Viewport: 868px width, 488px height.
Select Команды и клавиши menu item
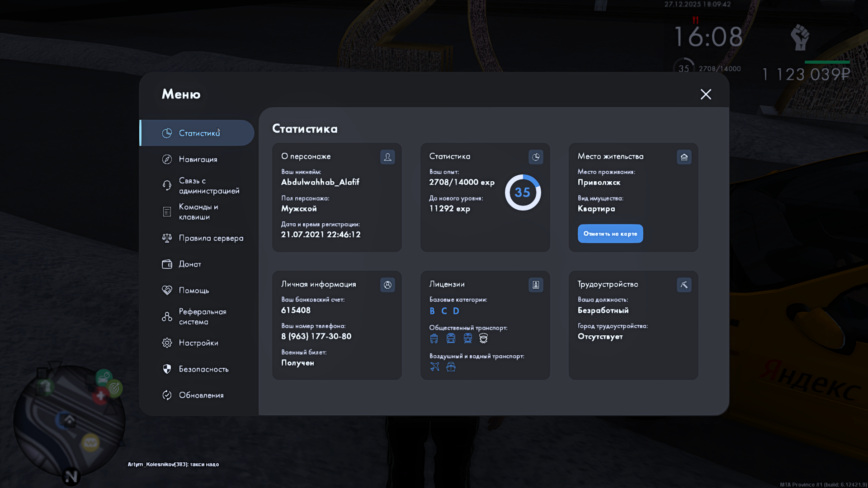[198, 212]
